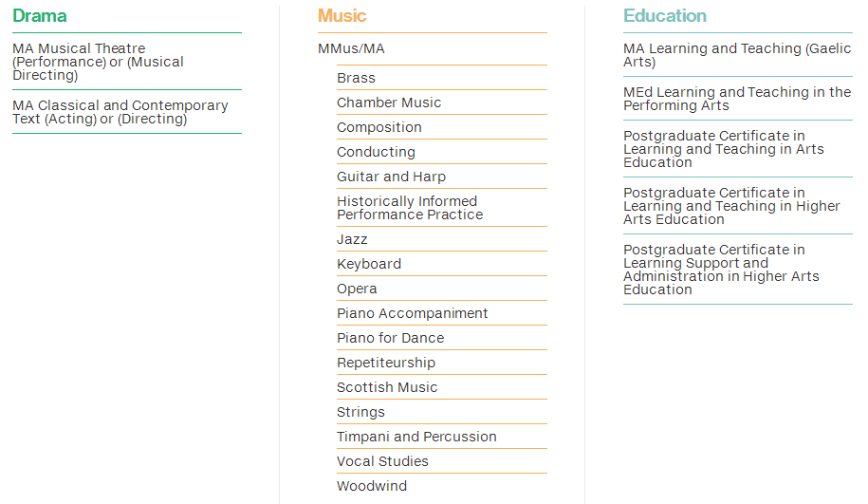
Task: Open the Keyboard course
Action: pyautogui.click(x=369, y=264)
